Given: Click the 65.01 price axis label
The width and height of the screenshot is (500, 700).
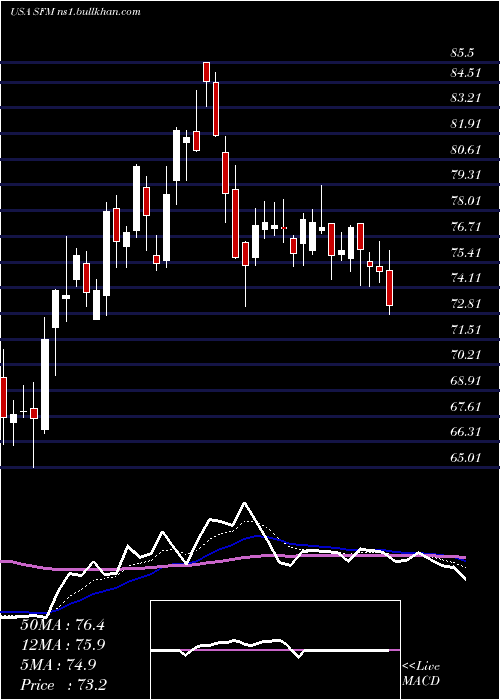Looking at the screenshot, I should click(467, 458).
